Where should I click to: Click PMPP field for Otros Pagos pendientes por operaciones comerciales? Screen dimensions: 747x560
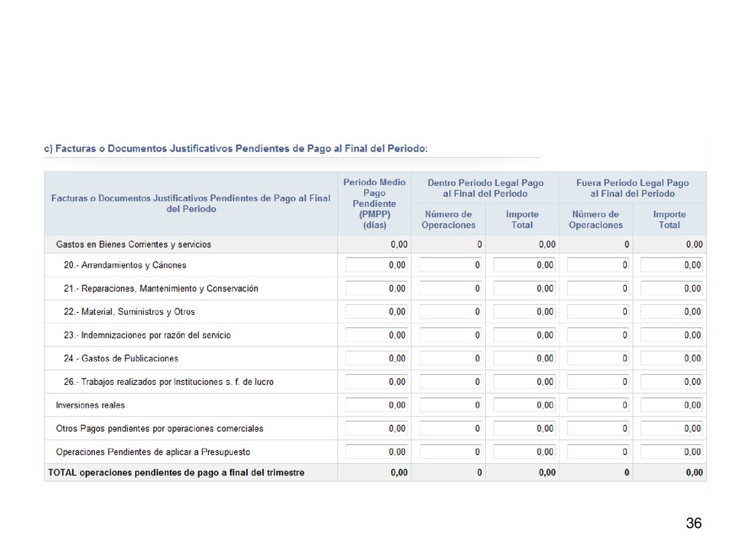click(376, 428)
